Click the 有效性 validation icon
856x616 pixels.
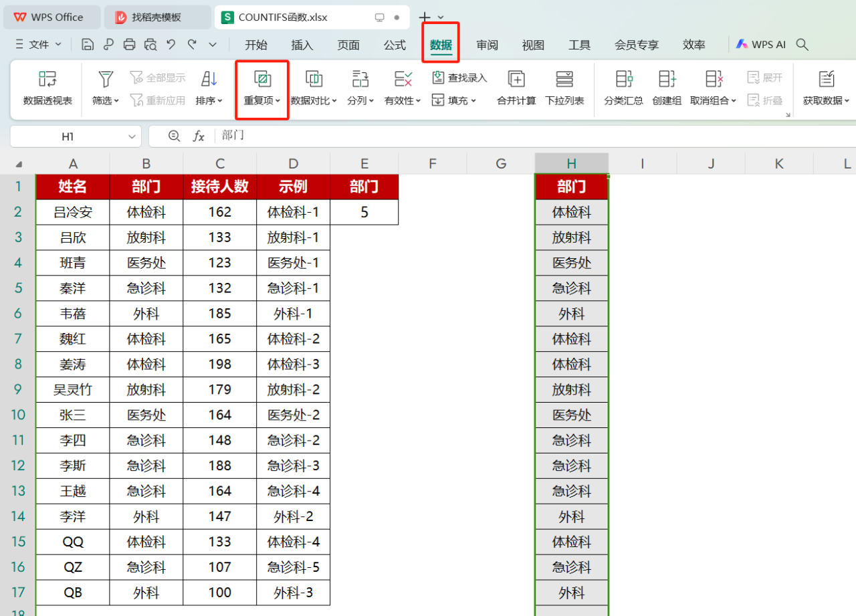(x=403, y=80)
